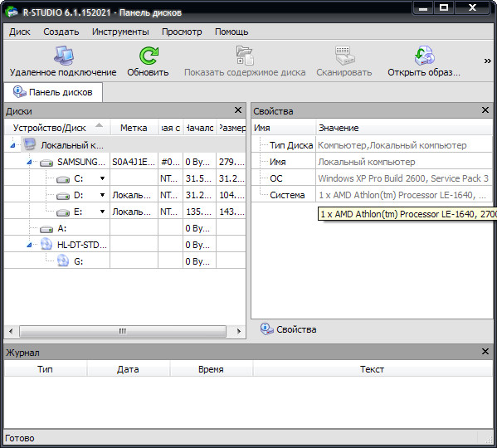Click the Scan (Сканировать) toolbar icon
Viewport: 497px width, 448px height.
click(344, 55)
